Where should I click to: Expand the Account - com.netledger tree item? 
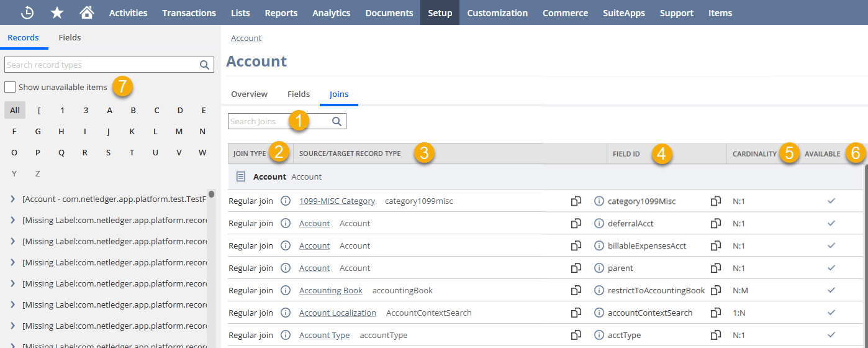coord(12,199)
